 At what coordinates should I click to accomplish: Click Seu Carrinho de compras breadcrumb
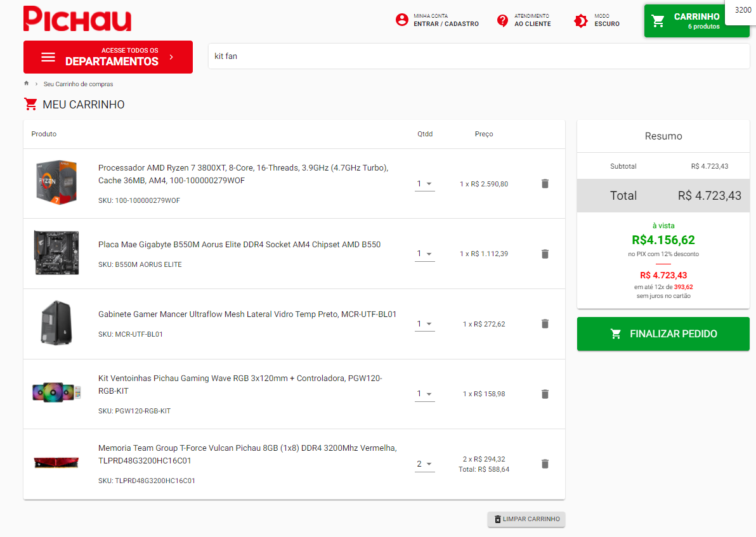(78, 84)
